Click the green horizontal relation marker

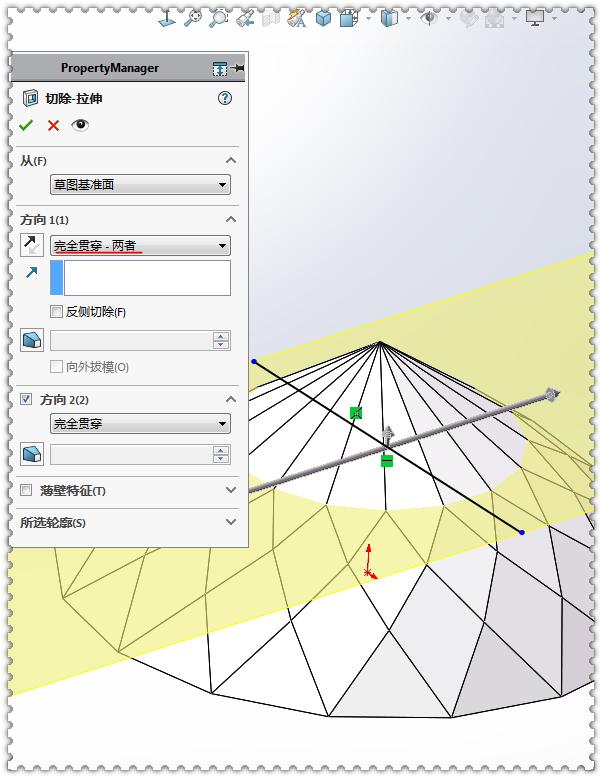(x=387, y=461)
